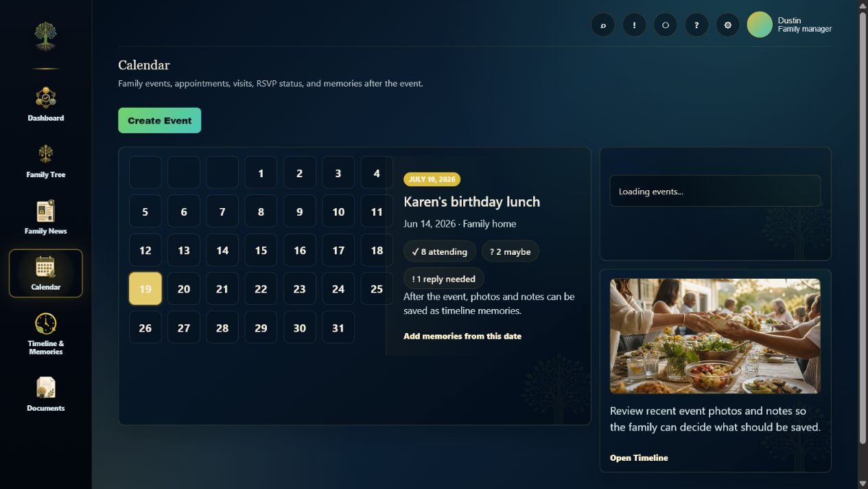Viewport: 868px width, 489px height.
Task: Open day 22 in the calendar grid
Action: point(261,288)
